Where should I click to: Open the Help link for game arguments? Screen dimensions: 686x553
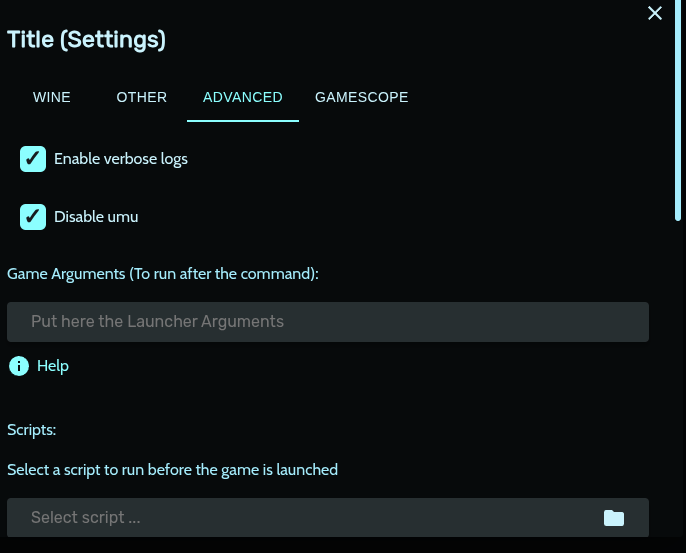click(53, 366)
